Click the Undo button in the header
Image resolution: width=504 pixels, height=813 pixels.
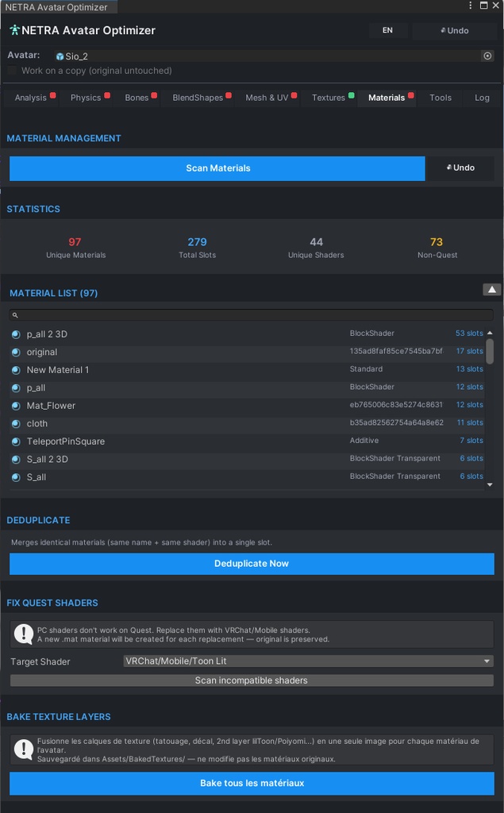click(x=454, y=31)
